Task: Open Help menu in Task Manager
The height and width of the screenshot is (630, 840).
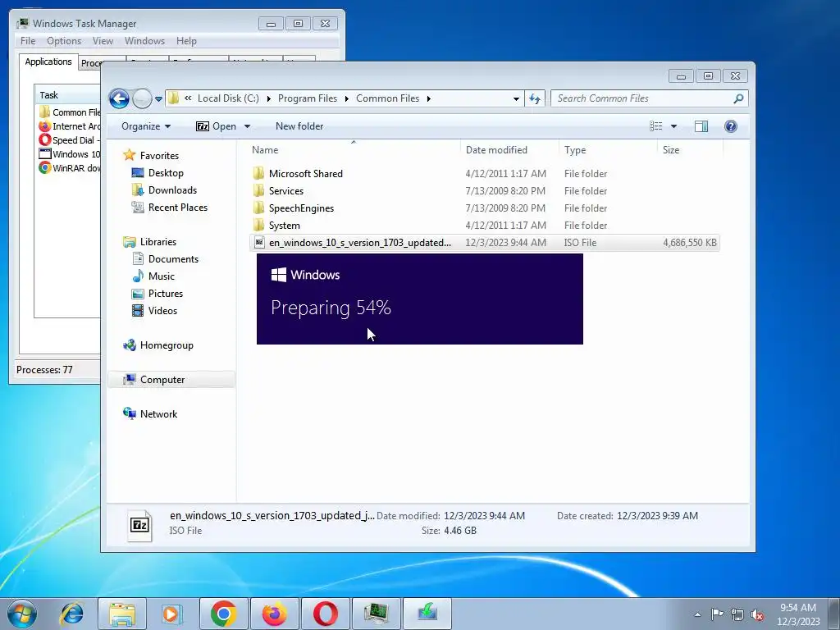Action: (186, 41)
